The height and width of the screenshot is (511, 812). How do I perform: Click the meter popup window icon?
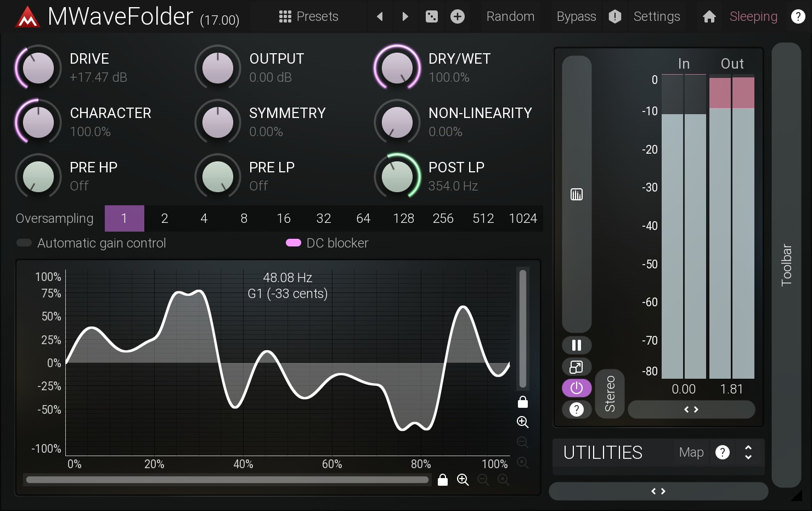coord(577,367)
